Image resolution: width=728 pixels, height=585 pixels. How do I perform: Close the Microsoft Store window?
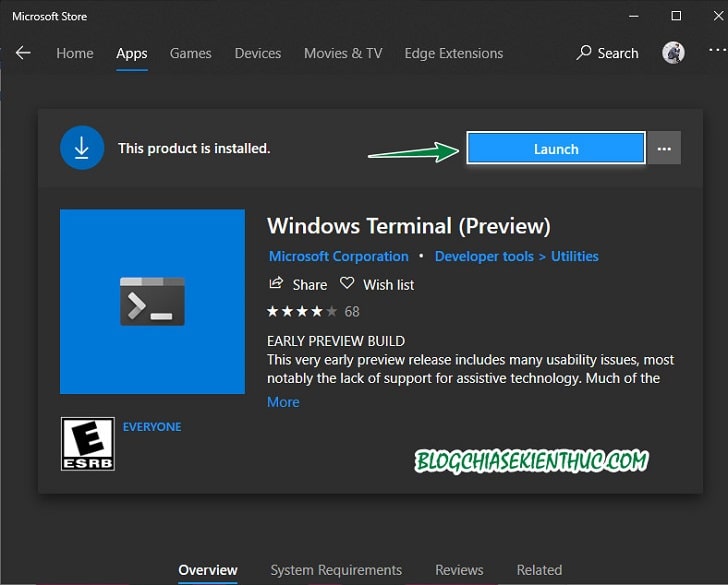[x=718, y=16]
